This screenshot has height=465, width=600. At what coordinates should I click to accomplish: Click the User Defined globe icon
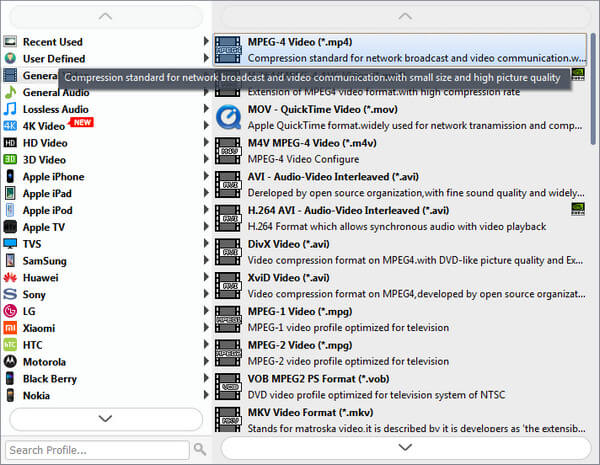point(10,58)
